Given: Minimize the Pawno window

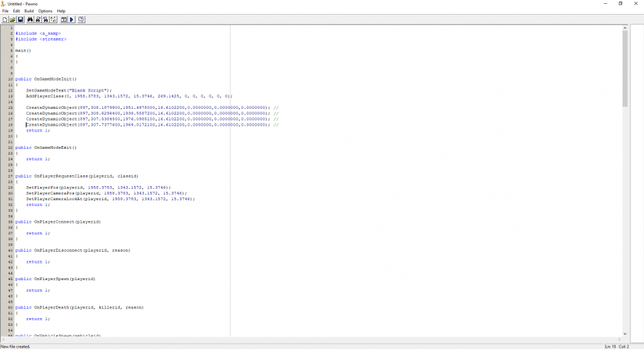Looking at the screenshot, I should [x=605, y=4].
